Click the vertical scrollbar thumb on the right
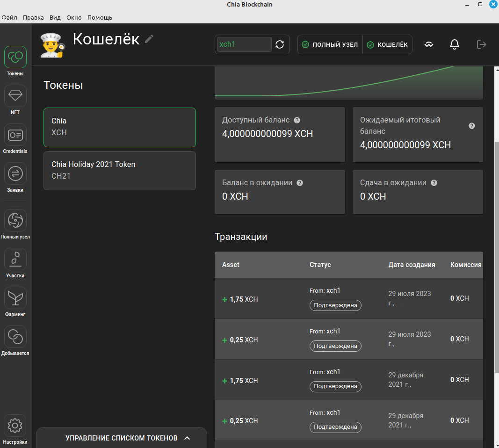499x448 pixels. pos(497,256)
